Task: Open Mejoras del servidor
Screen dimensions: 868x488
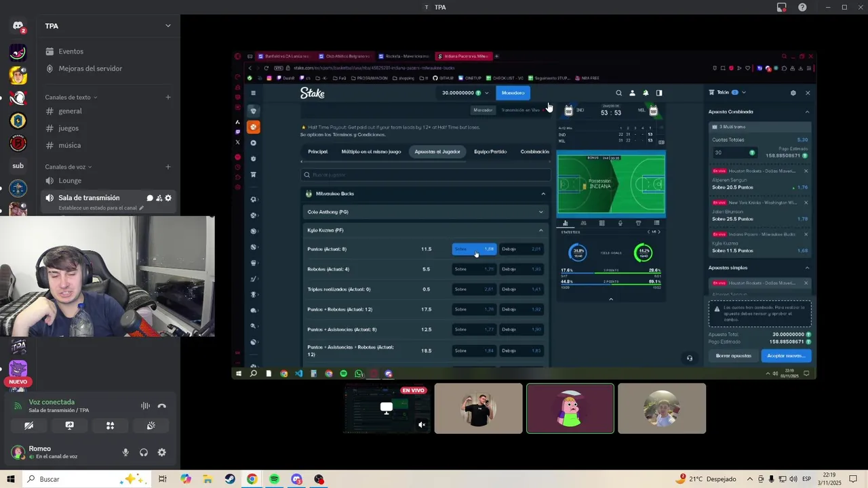Action: [90, 68]
